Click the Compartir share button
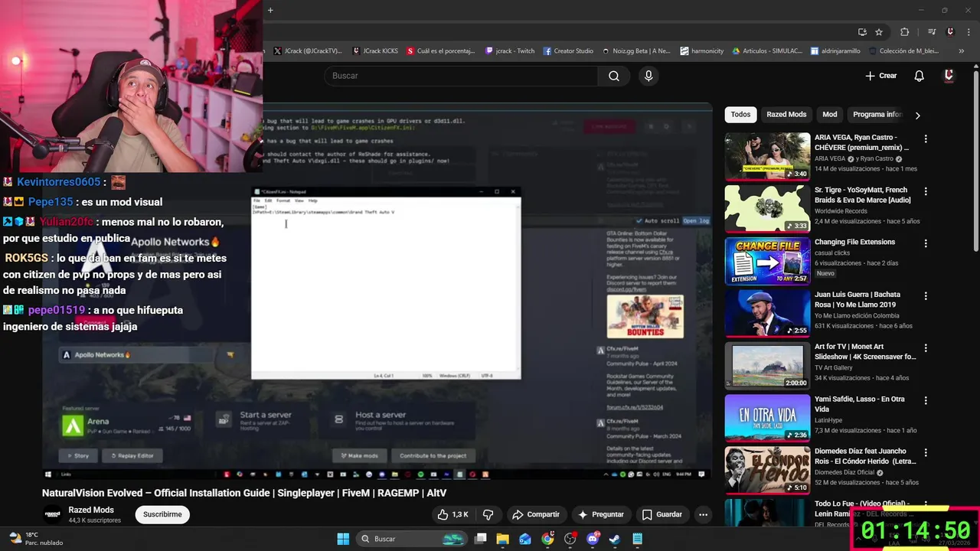Screen dimensions: 980x551 (x=536, y=514)
